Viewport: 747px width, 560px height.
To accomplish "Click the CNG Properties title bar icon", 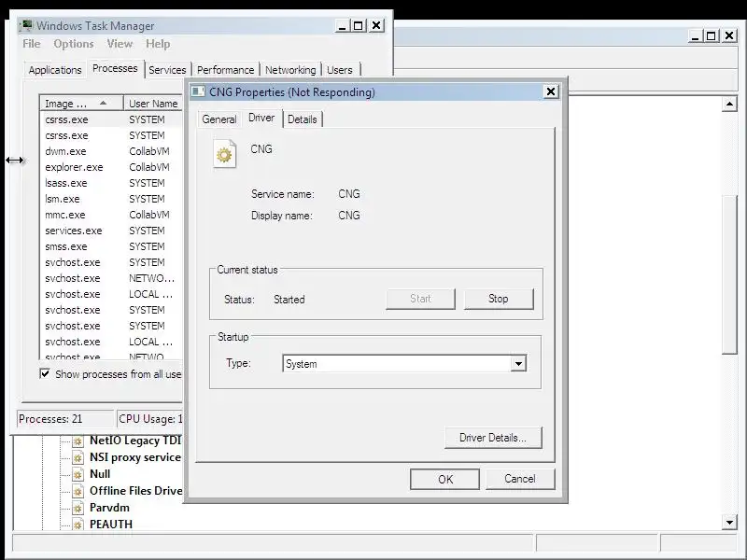I will tap(197, 91).
